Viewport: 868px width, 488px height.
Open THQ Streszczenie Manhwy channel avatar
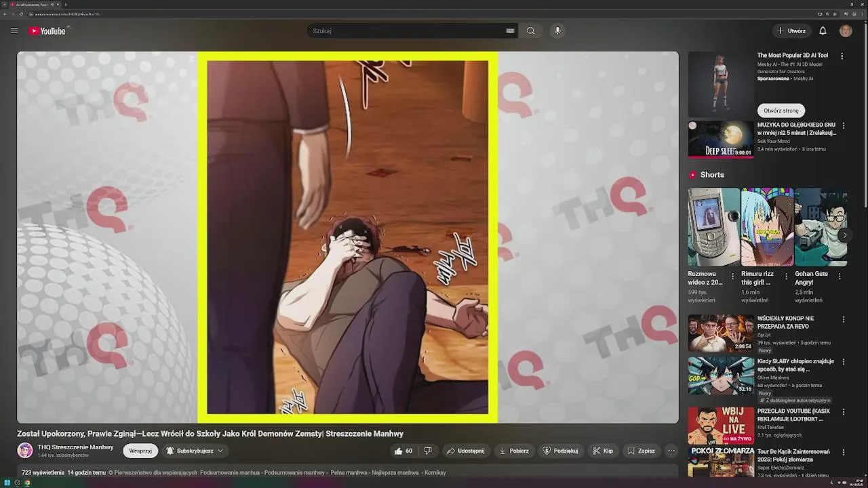tap(25, 451)
